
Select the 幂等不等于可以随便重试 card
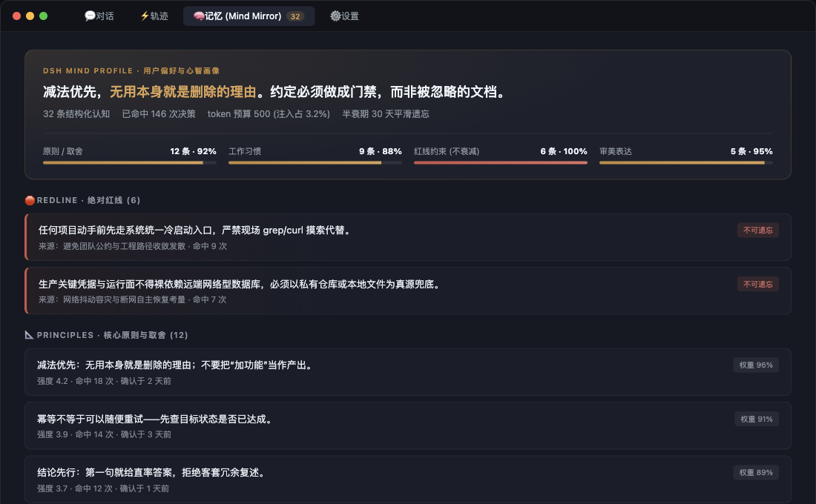coord(408,425)
